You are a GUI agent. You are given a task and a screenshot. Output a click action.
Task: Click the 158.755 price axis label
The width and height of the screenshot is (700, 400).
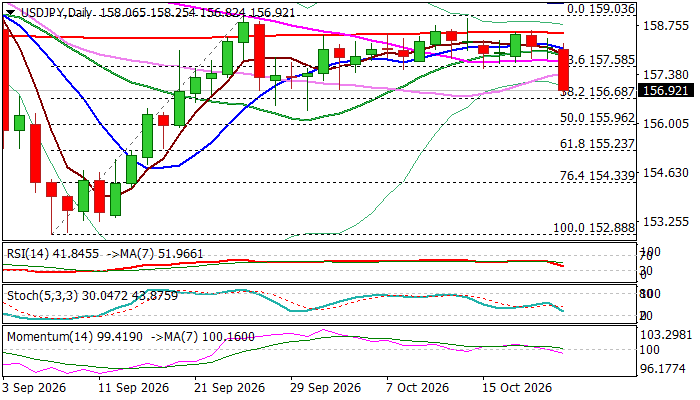pyautogui.click(x=665, y=26)
